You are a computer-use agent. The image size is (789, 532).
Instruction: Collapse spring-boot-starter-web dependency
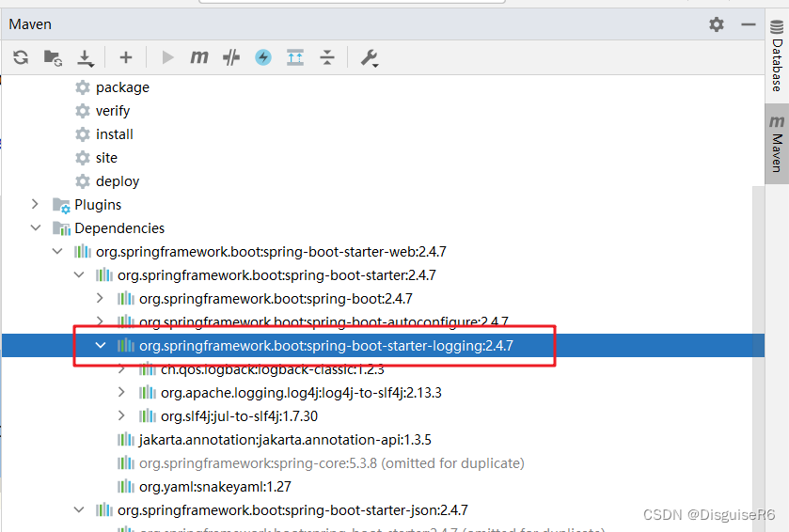57,251
